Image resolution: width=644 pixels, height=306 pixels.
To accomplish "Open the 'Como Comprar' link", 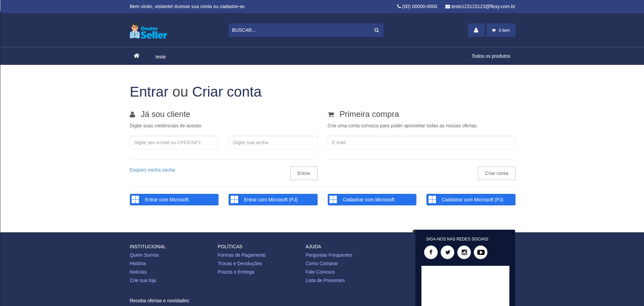I will tap(322, 263).
